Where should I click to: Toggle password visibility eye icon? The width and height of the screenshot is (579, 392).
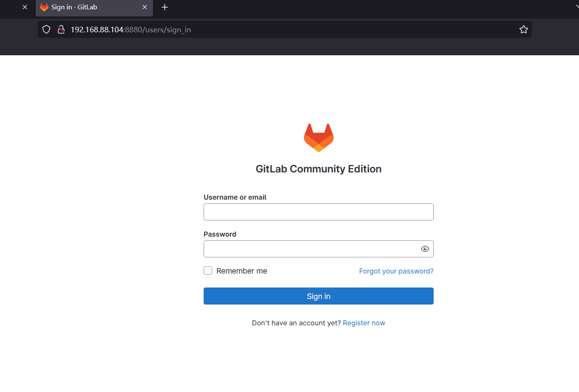point(425,249)
